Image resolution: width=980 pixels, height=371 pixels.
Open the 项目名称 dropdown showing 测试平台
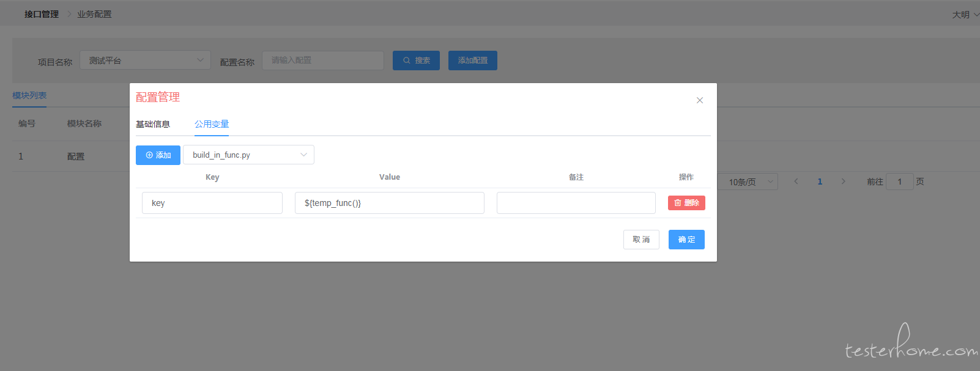tap(146, 60)
